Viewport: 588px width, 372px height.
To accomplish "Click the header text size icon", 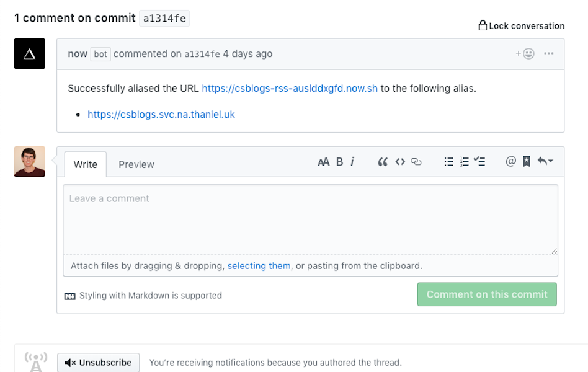I will 323,162.
